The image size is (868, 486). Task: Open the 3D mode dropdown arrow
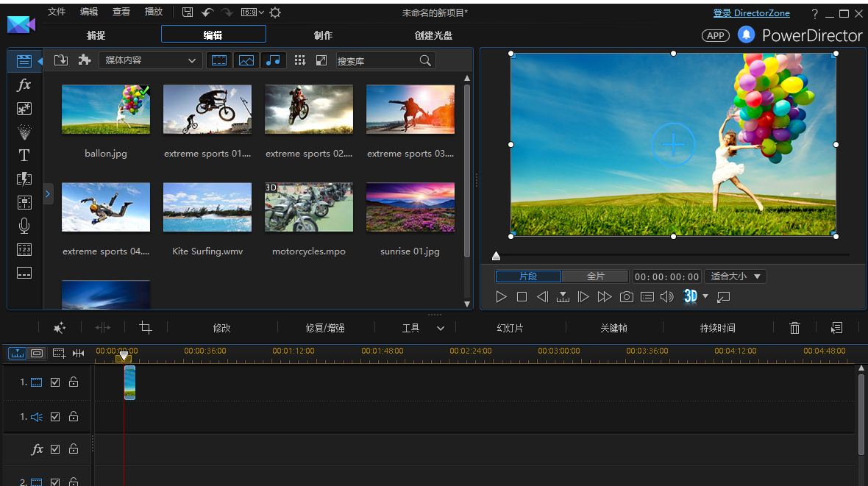[705, 296]
